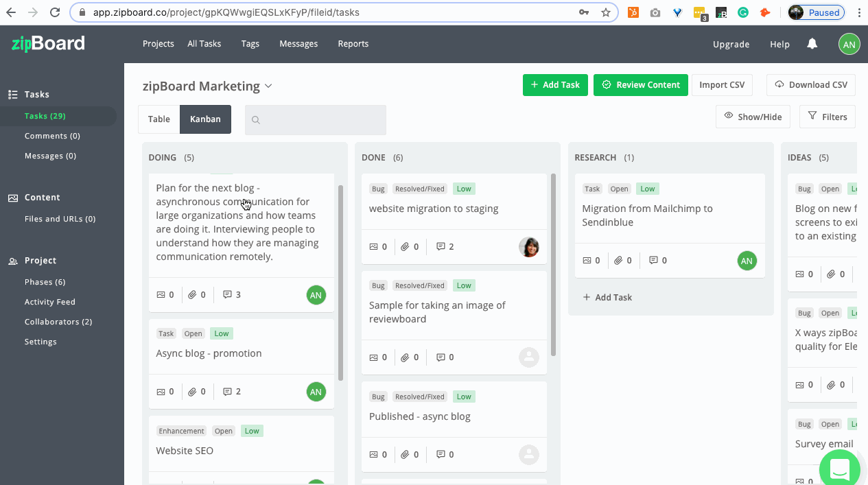Click unassigned avatar on Published - async blog card
Viewport: 868px width, 485px height.
(x=528, y=454)
